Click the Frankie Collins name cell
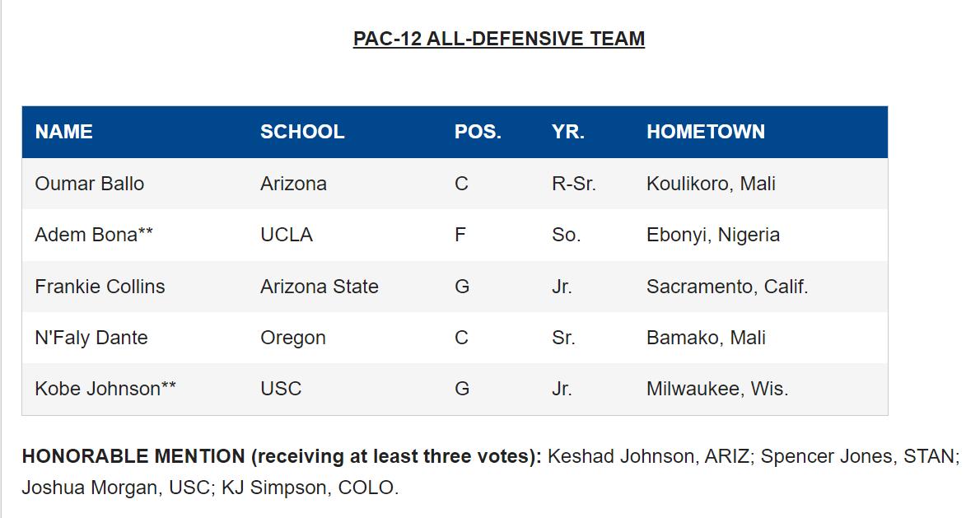 (x=100, y=287)
